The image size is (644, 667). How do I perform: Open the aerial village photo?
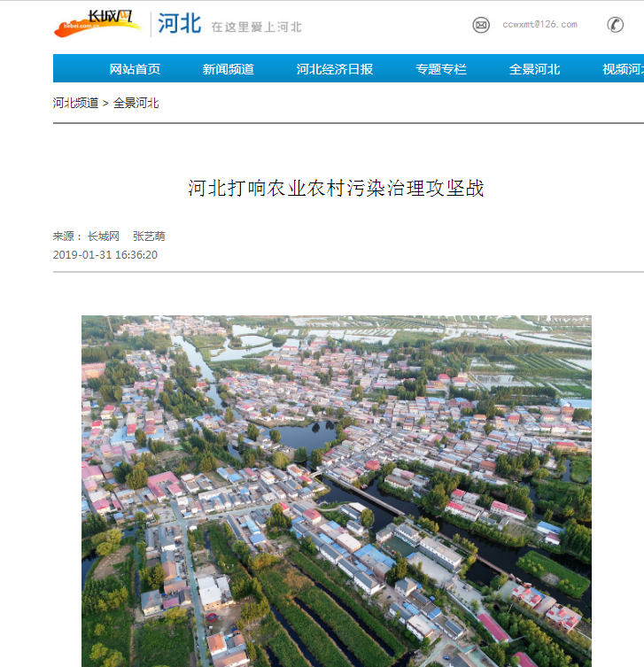click(x=336, y=491)
